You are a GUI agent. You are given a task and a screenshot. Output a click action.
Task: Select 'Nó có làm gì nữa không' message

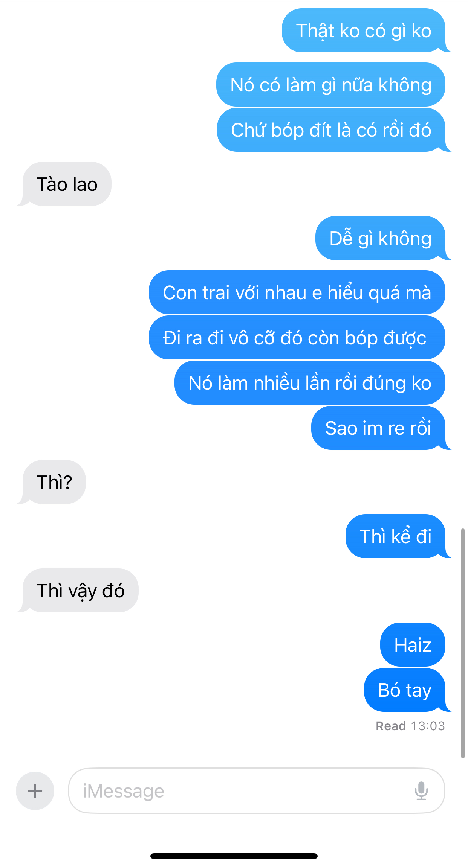331,84
